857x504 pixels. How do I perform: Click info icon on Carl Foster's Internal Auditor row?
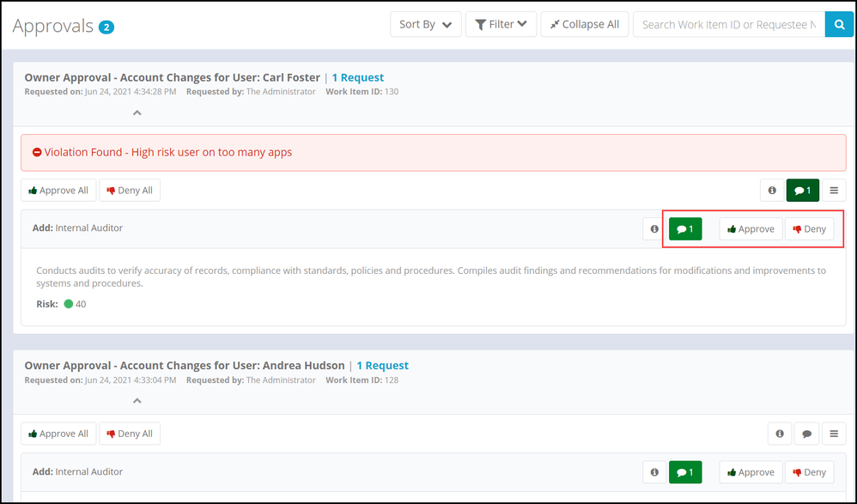654,229
